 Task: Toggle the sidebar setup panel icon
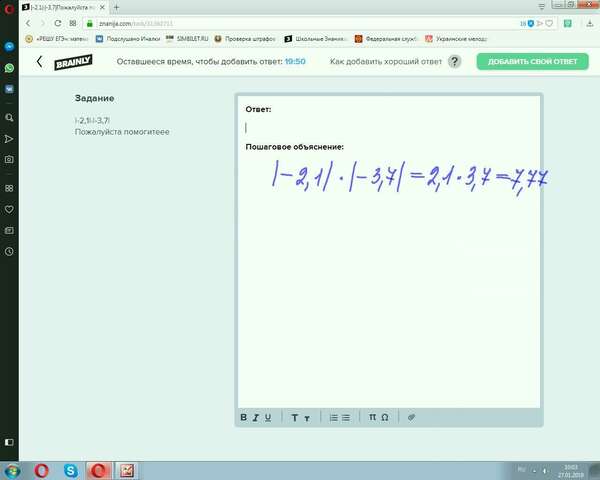coord(9,442)
